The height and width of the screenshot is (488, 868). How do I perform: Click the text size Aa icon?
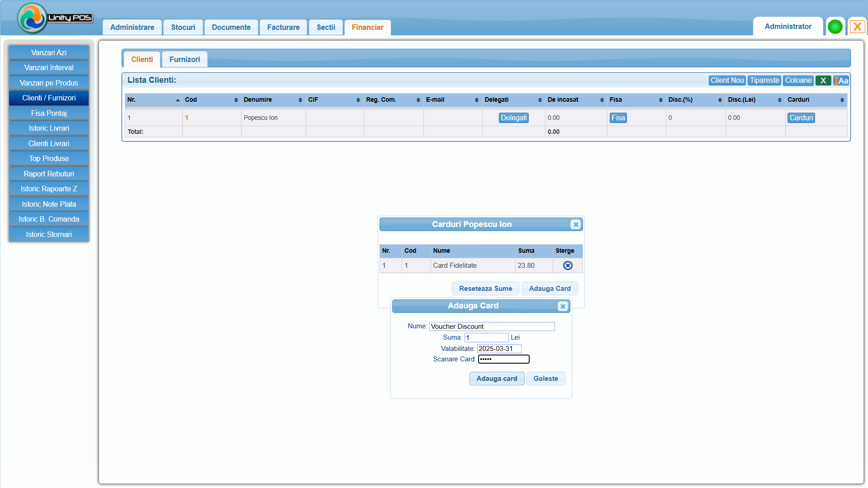point(841,81)
